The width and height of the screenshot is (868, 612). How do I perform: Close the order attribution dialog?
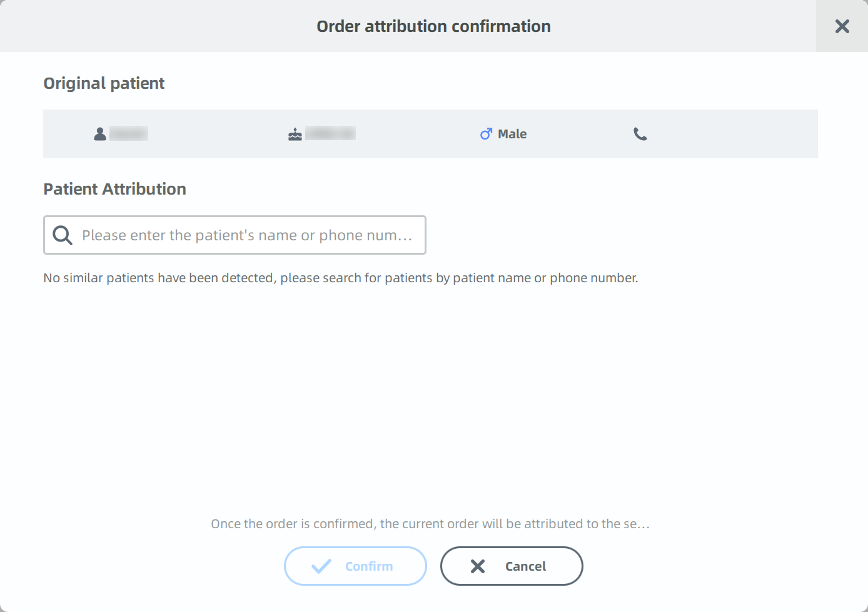coord(842,26)
